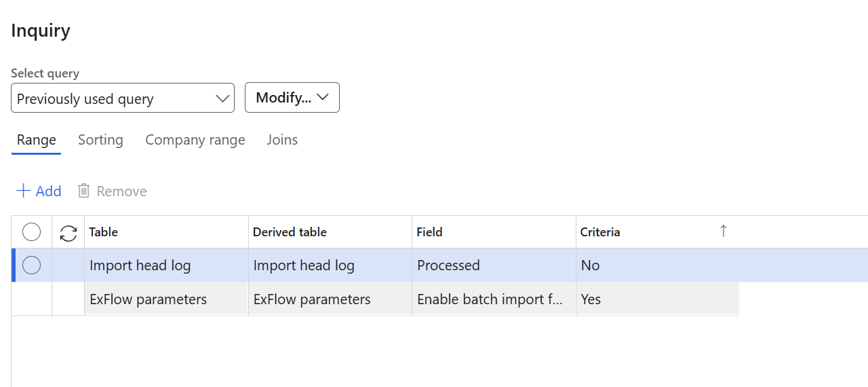Switch to the Sorting tab

[100, 140]
